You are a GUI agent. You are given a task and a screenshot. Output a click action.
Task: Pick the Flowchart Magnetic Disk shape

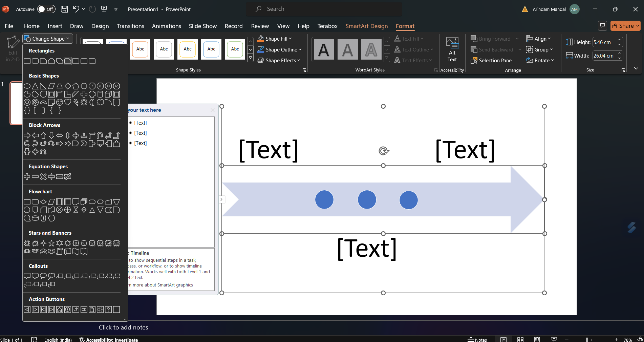coord(35,218)
